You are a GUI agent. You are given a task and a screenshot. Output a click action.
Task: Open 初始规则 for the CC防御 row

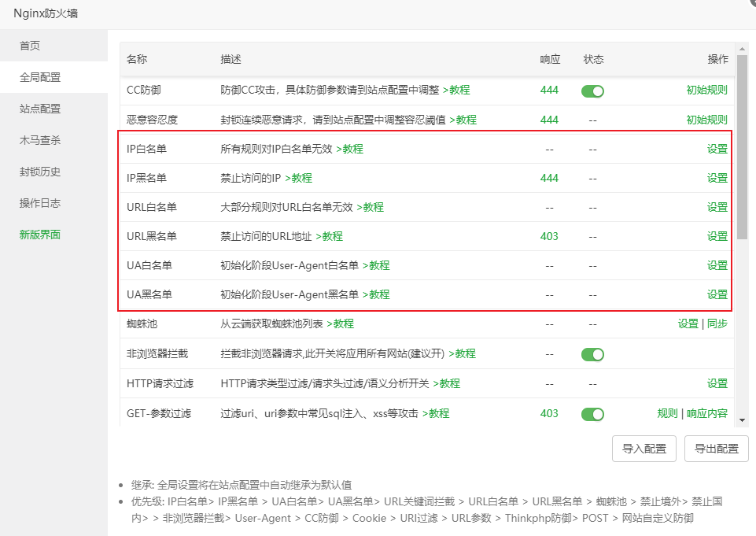[x=706, y=91]
